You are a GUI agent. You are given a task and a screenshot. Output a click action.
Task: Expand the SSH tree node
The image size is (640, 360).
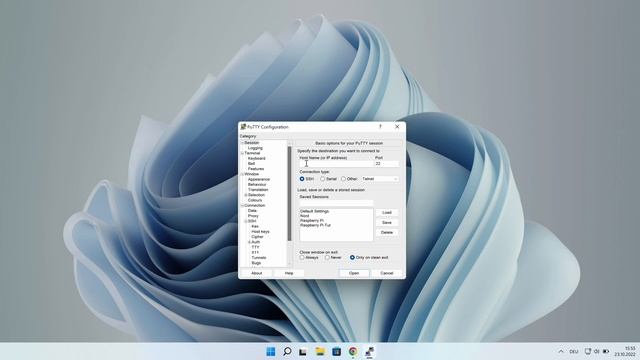(x=246, y=221)
